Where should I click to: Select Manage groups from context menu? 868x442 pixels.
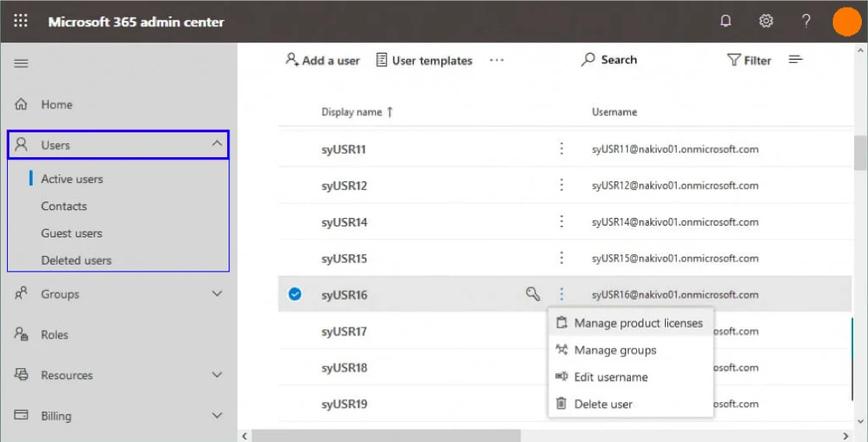[x=631, y=350]
